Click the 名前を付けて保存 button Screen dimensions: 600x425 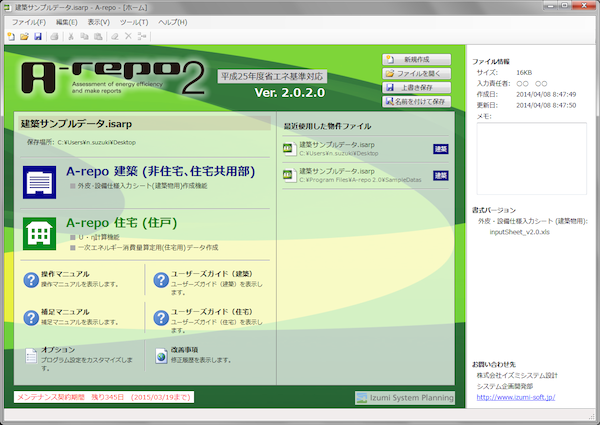416,101
